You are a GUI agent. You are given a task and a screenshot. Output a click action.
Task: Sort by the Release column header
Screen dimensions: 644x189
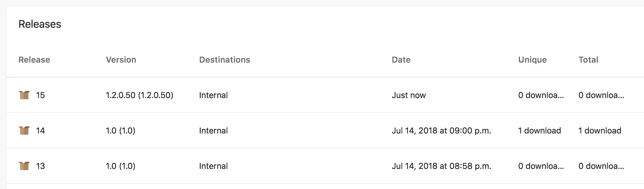pyautogui.click(x=34, y=60)
